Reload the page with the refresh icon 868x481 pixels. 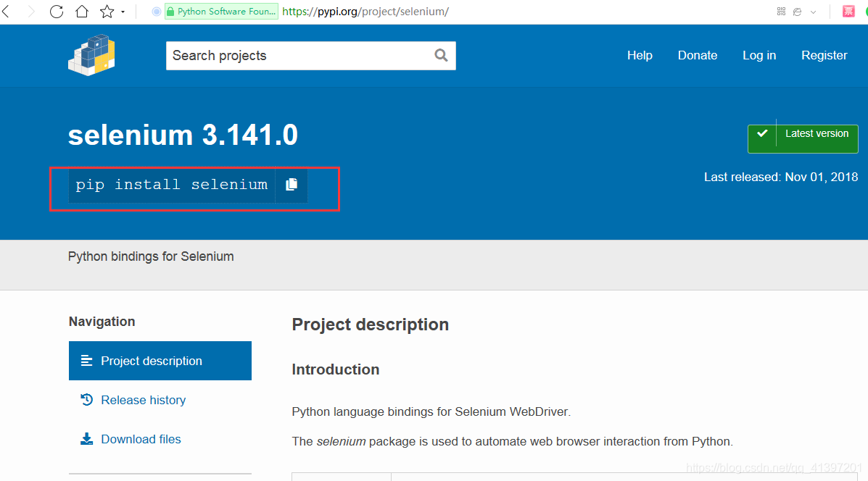57,11
